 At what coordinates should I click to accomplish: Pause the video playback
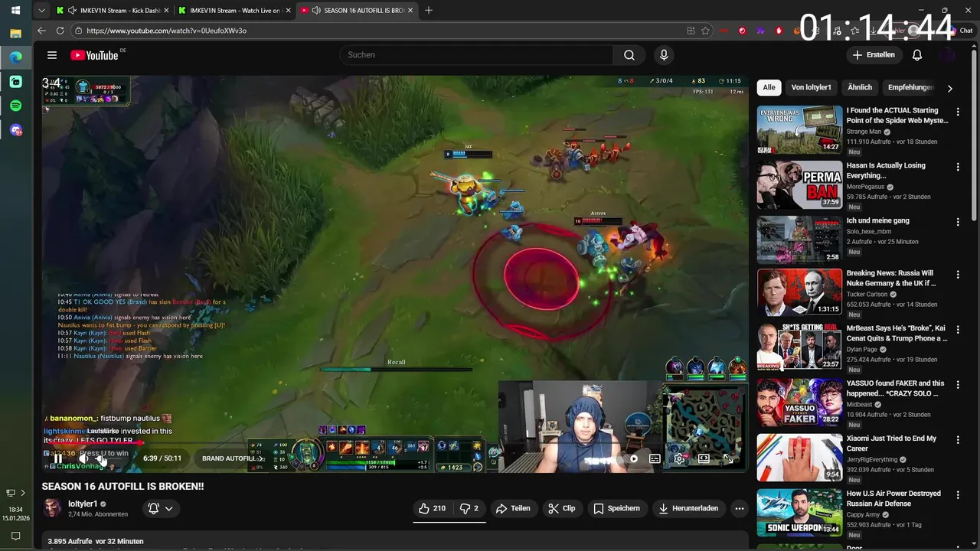(x=57, y=458)
